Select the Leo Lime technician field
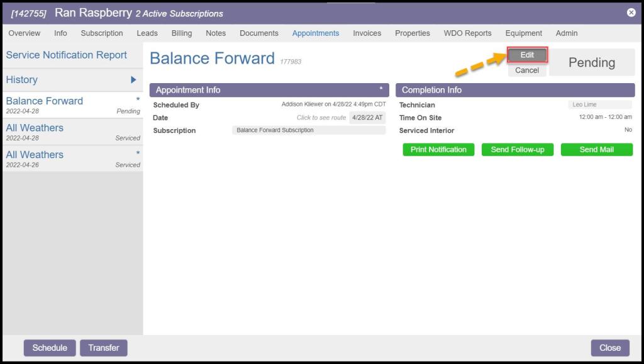 [599, 105]
